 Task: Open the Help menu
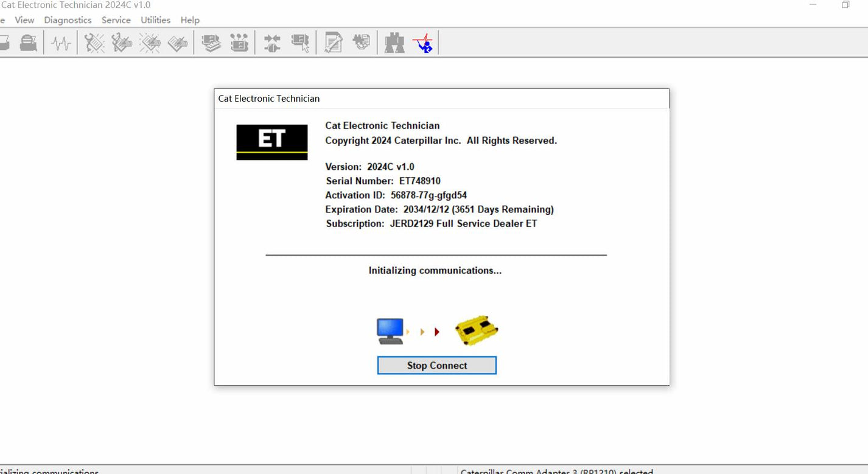(190, 19)
